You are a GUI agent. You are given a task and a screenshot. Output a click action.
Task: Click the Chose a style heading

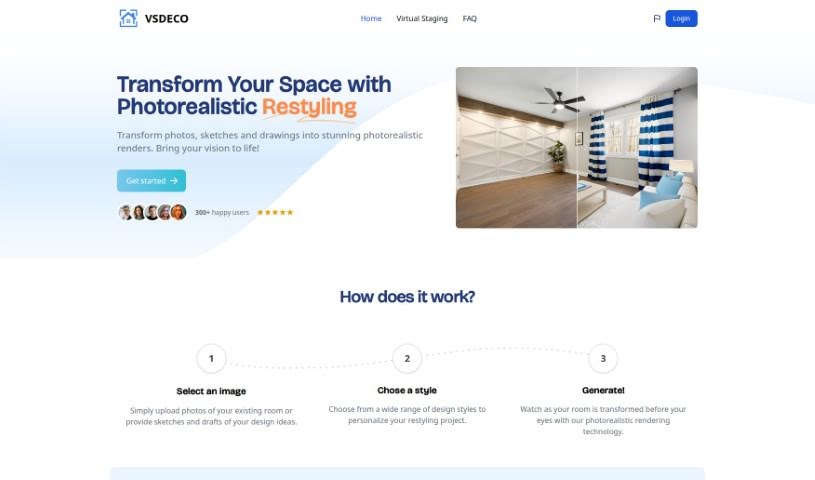[407, 390]
